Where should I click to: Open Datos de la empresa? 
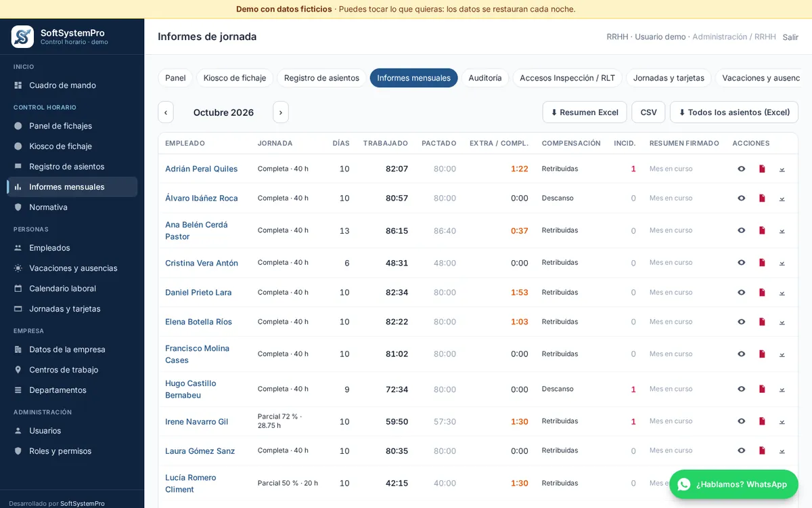(72, 350)
